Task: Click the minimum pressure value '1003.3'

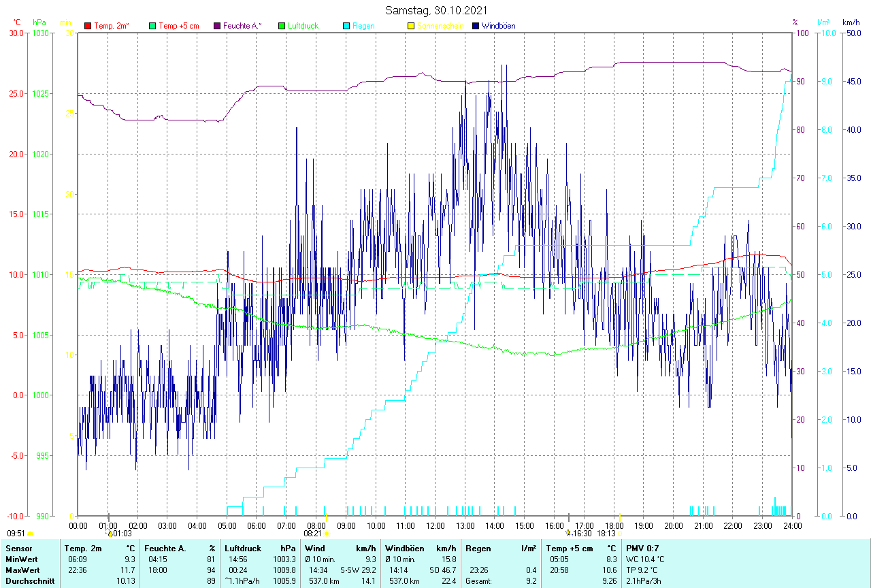Action: click(x=284, y=559)
